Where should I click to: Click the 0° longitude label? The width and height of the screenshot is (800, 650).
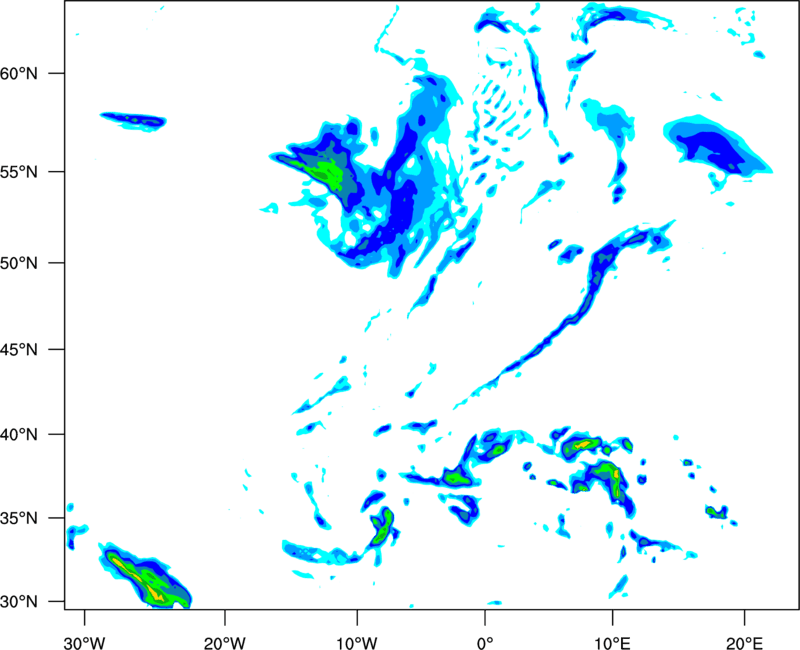[x=485, y=643]
